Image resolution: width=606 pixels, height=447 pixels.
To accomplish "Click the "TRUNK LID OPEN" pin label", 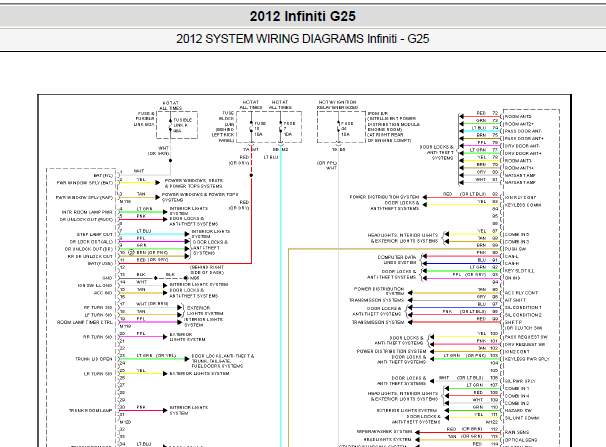I will 94,359.
